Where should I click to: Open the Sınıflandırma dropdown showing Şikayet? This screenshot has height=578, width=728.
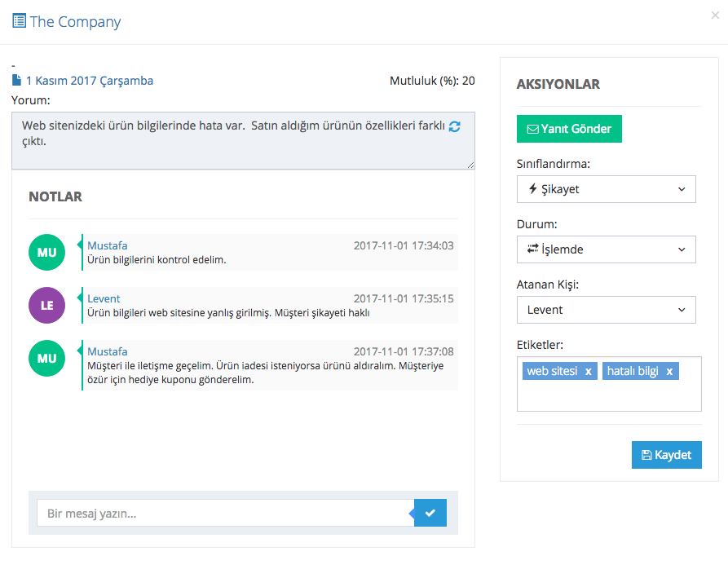coord(606,189)
